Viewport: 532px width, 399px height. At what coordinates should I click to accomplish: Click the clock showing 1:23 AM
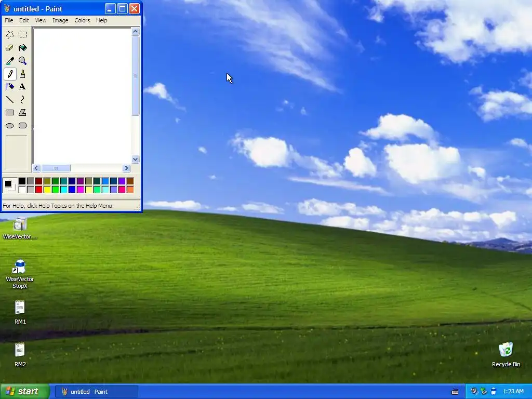513,391
